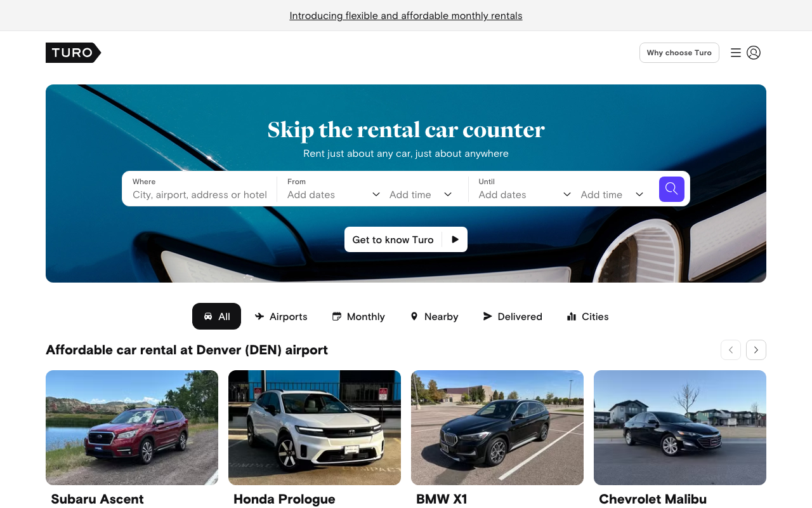Open the hamburger menu icon
Screen dimensions: 812x508
point(736,53)
